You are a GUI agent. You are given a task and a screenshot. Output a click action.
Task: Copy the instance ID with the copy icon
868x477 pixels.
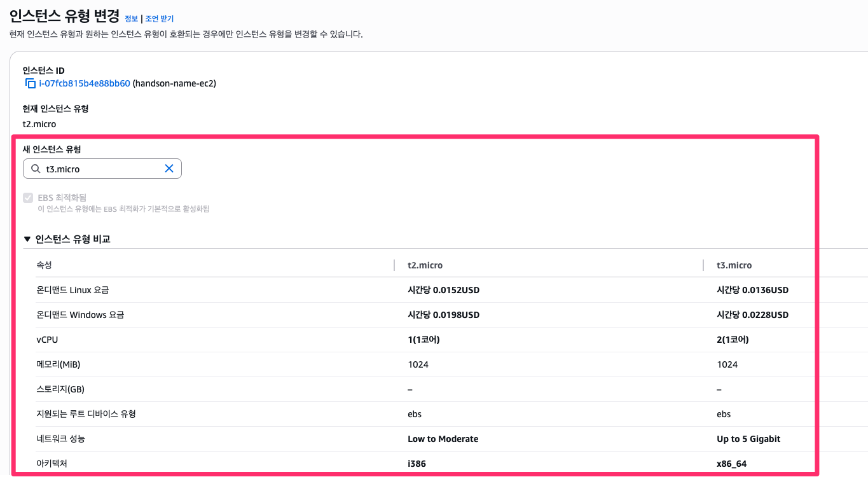click(30, 83)
